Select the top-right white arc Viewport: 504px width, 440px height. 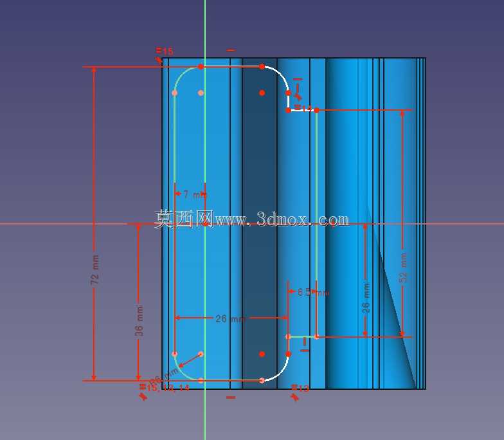pos(280,75)
